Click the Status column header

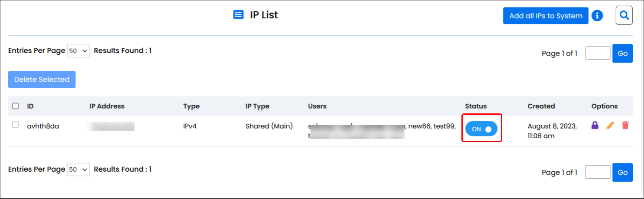476,106
